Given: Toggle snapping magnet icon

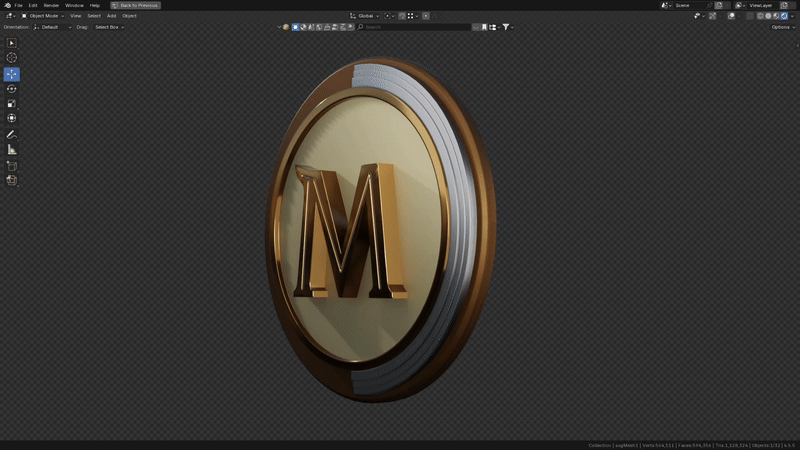Looking at the screenshot, I should click(402, 16).
